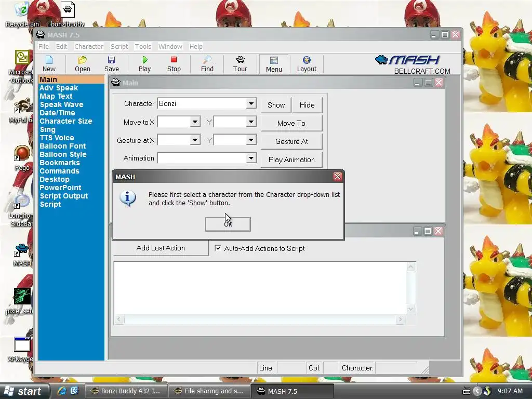The width and height of the screenshot is (532, 399).
Task: Select Adv Speak in the sidebar
Action: [x=59, y=88]
